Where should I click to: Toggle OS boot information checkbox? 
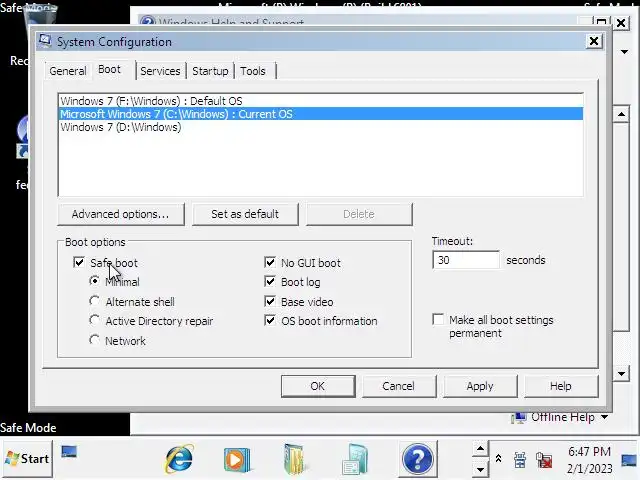point(270,320)
